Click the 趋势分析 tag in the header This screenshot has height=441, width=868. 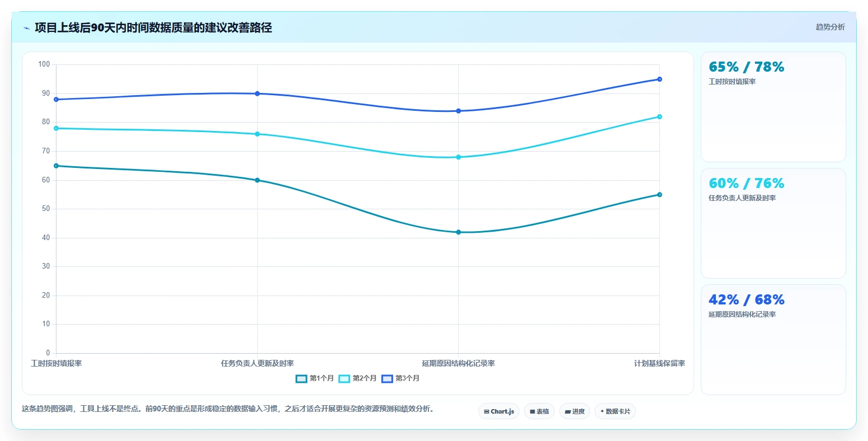[x=831, y=27]
